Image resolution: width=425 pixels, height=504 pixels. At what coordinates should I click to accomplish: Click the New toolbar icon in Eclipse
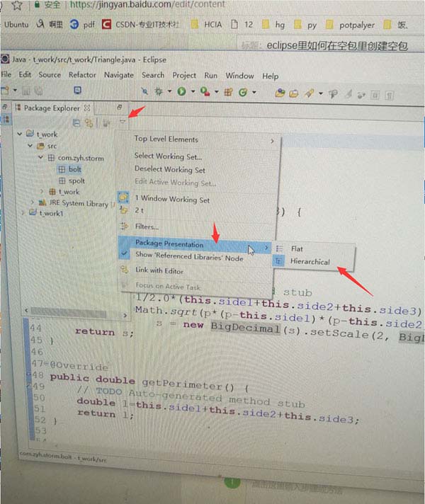tap(5, 91)
